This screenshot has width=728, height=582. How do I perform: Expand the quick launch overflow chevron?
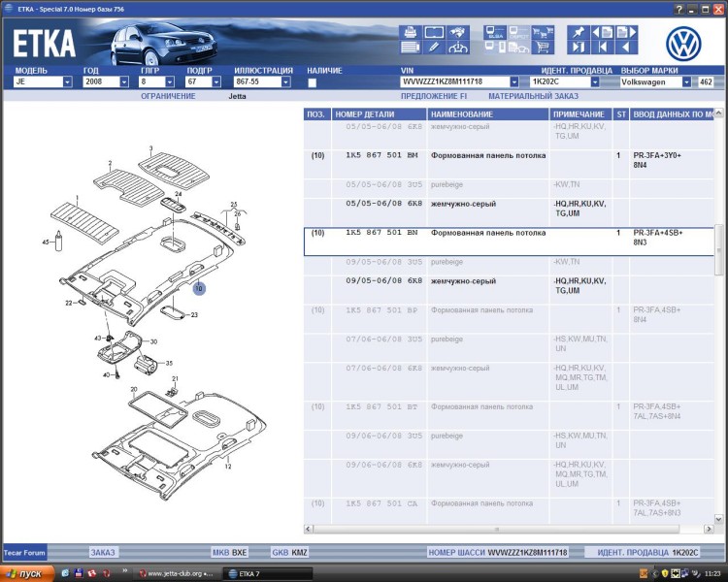[124, 571]
